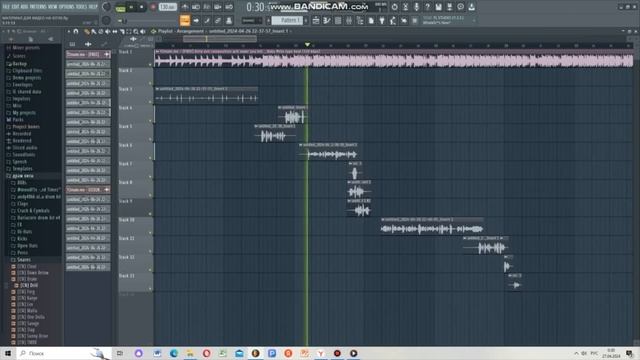Click the song position slider under transport
The width and height of the screenshot is (640, 360).
(149, 20)
